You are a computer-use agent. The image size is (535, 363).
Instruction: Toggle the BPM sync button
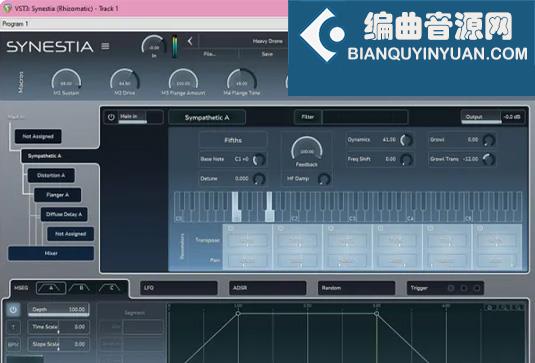pyautogui.click(x=13, y=345)
